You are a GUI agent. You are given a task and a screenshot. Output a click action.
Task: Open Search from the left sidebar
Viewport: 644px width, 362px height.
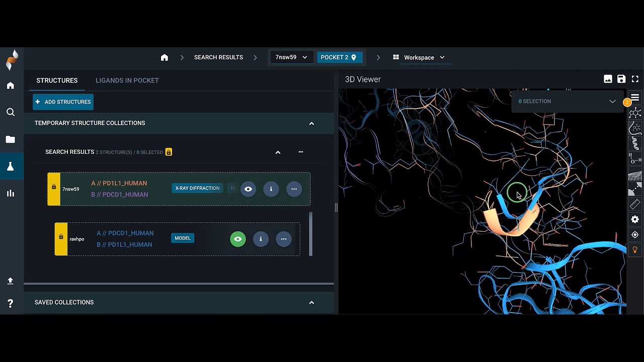click(11, 112)
